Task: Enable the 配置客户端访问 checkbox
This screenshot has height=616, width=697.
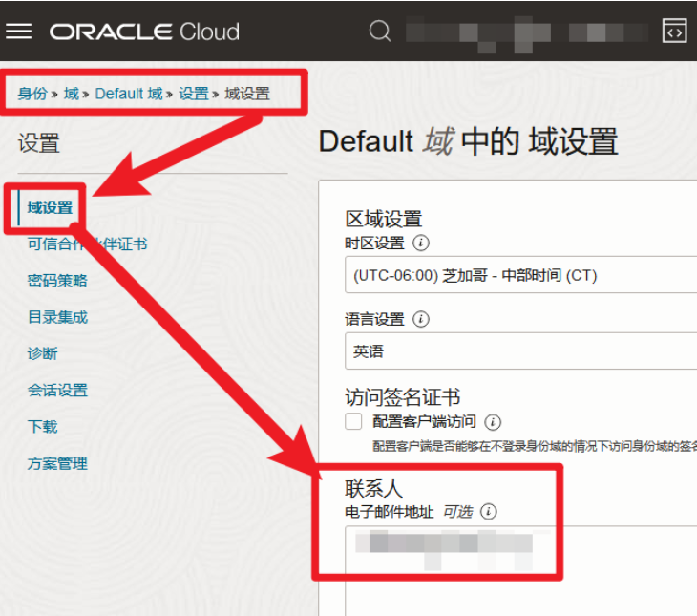Action: point(354,421)
